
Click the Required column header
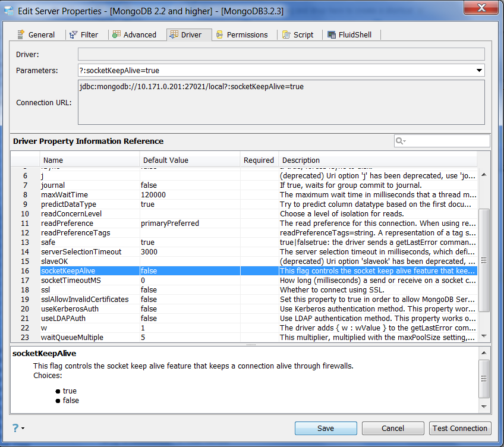[x=259, y=160]
